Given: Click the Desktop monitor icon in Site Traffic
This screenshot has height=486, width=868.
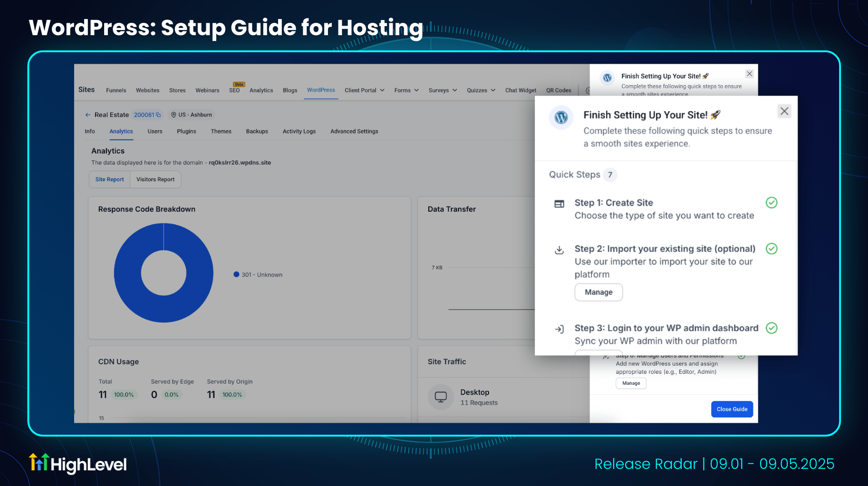Looking at the screenshot, I should 441,397.
